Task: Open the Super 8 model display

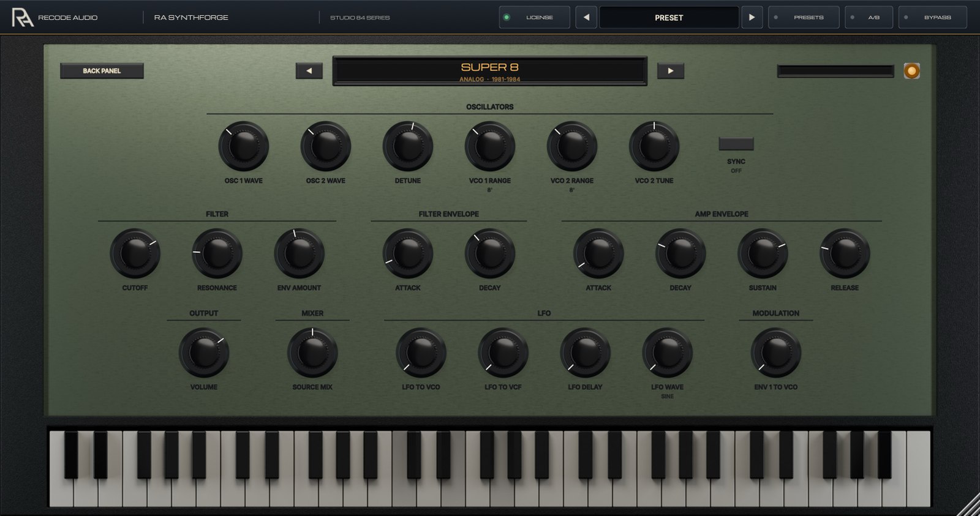Action: point(489,71)
